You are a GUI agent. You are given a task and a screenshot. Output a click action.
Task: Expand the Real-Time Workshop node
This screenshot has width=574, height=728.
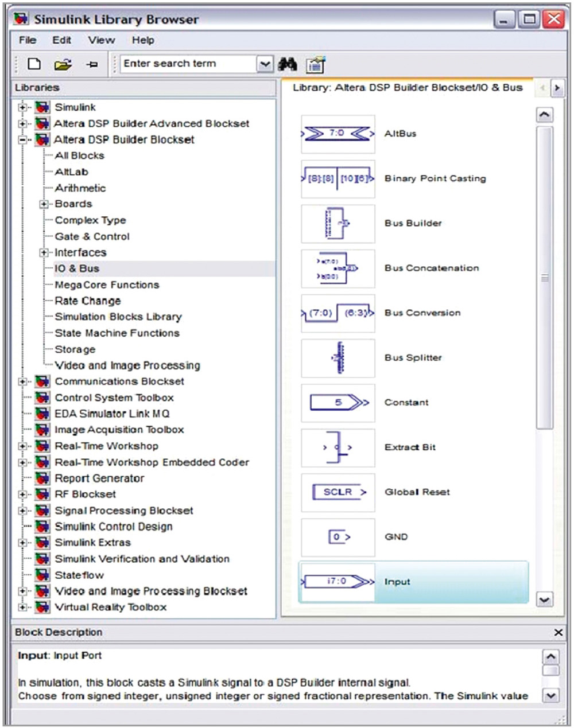(x=23, y=446)
